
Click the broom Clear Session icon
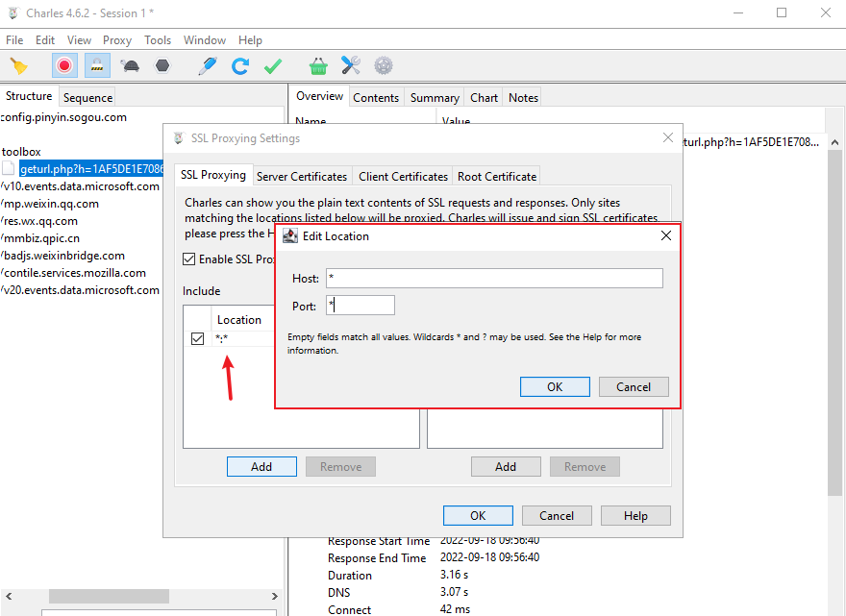[19, 65]
